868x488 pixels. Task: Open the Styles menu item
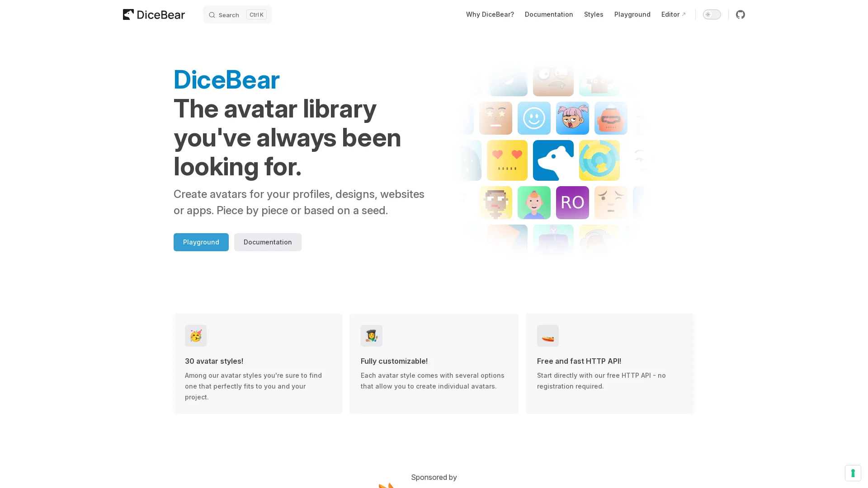pos(594,14)
